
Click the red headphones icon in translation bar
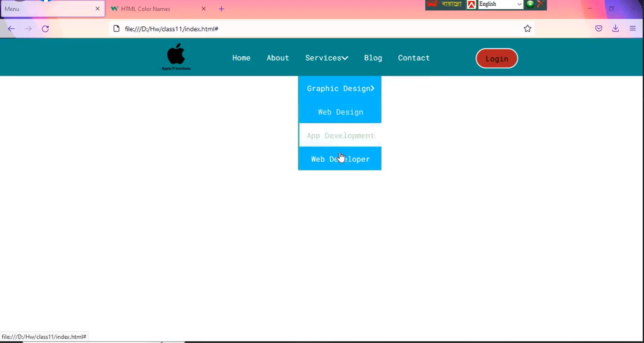[x=433, y=4]
